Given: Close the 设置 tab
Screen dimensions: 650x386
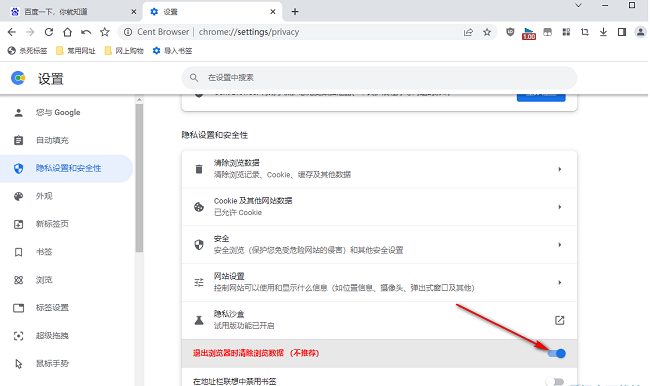Looking at the screenshot, I should pos(273,12).
